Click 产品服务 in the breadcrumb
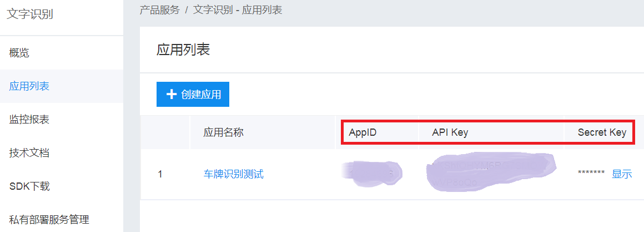 click(x=160, y=10)
